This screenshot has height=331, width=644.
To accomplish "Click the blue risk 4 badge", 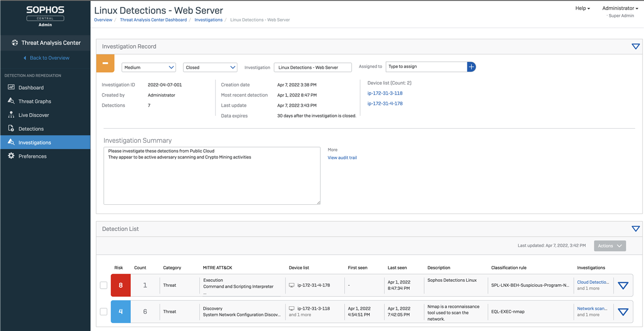I will pyautogui.click(x=121, y=311).
